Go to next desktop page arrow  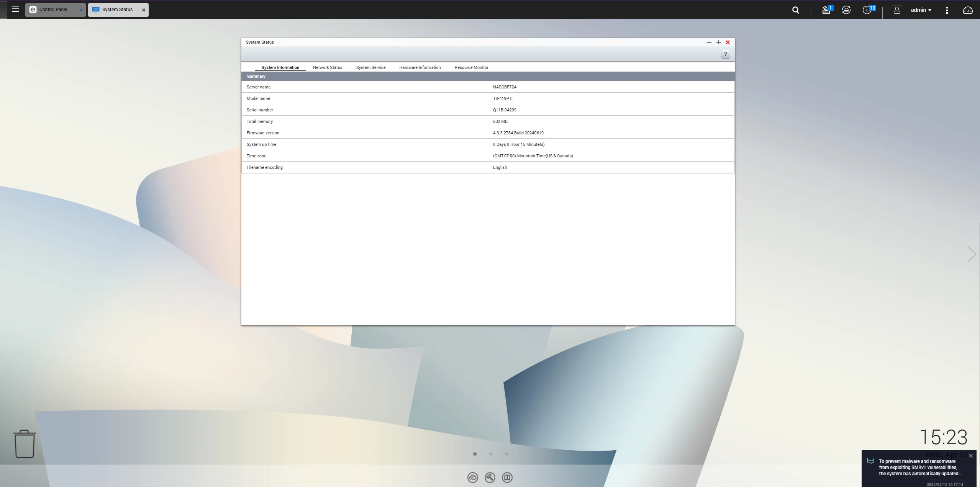971,254
